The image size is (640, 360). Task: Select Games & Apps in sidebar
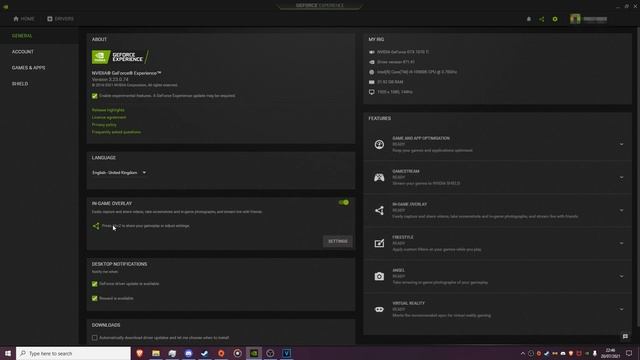(29, 68)
